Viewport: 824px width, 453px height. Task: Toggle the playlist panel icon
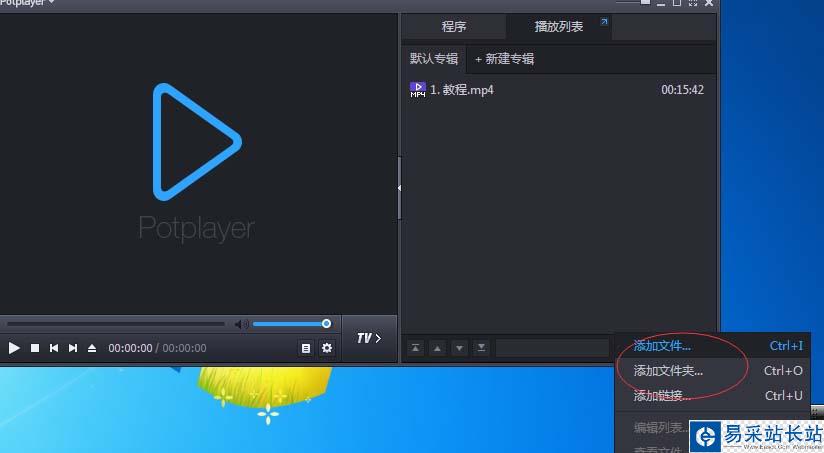pyautogui.click(x=306, y=348)
